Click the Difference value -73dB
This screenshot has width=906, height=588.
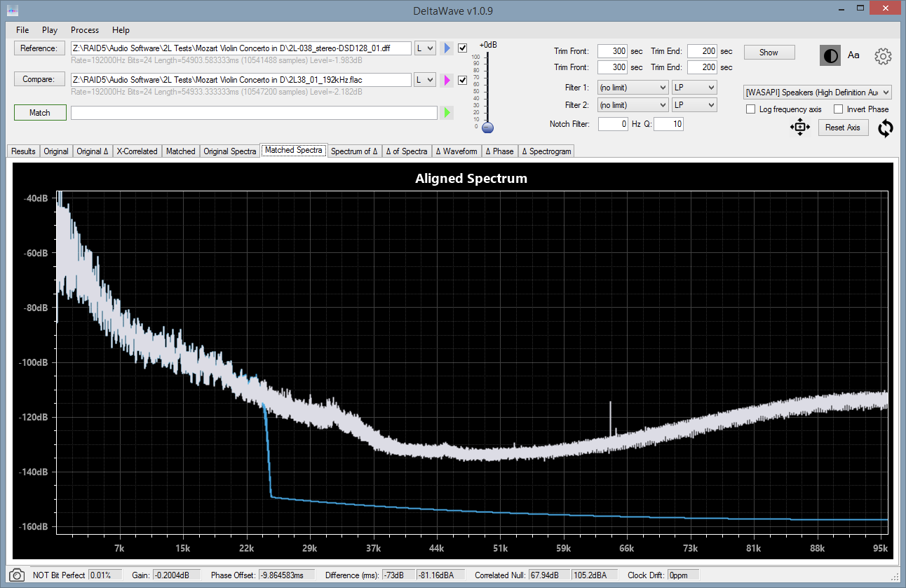tap(398, 575)
